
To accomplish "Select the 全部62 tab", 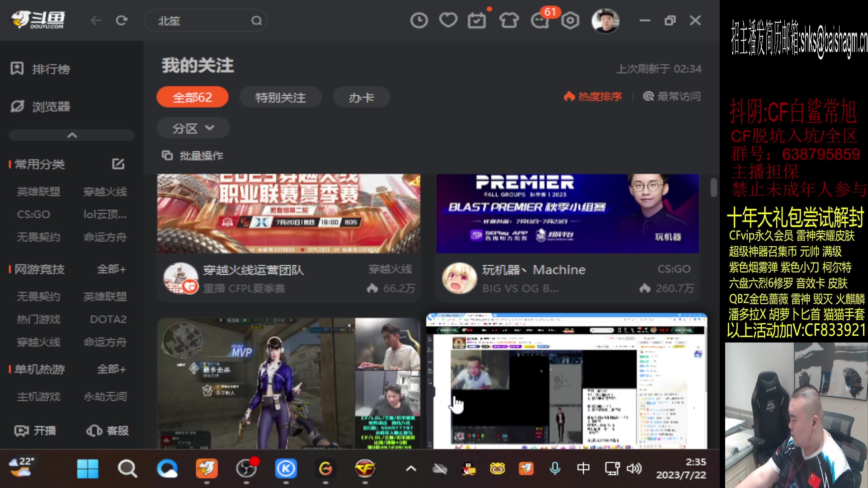I will 192,97.
